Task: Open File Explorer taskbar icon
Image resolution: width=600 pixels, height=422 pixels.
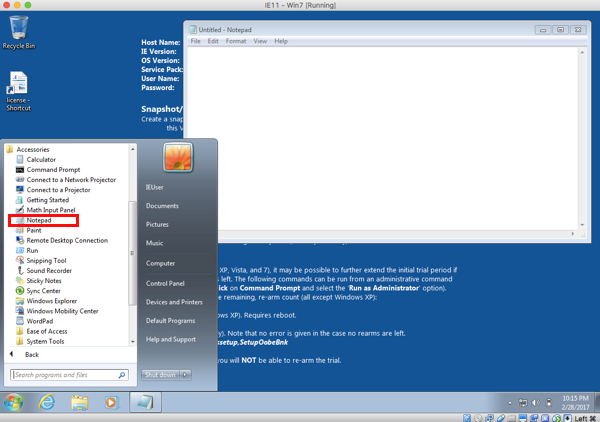Action: (80, 403)
